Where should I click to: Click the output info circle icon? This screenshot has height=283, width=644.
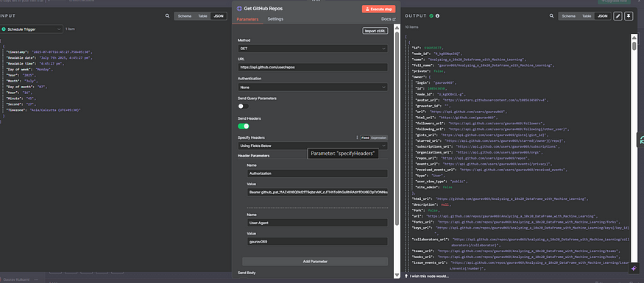[437, 16]
